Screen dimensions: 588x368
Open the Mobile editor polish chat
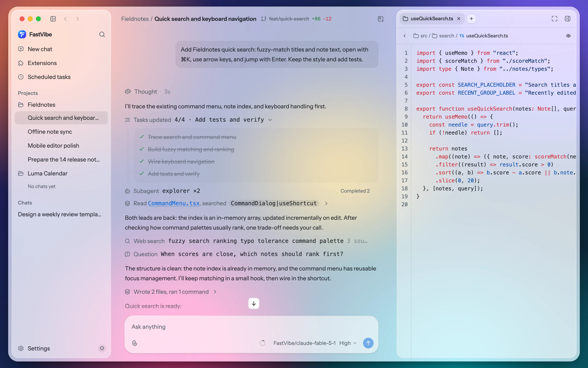point(61,146)
